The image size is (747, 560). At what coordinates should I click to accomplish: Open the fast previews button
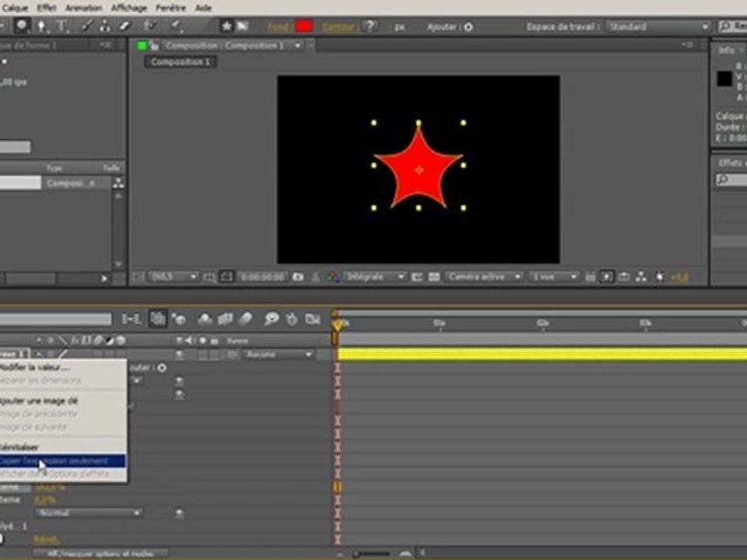click(606, 277)
